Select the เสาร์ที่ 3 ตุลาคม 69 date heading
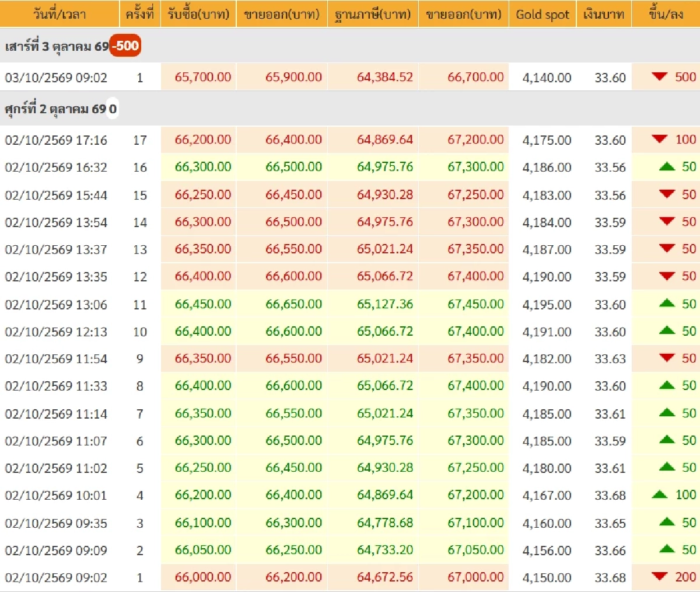 click(x=57, y=46)
